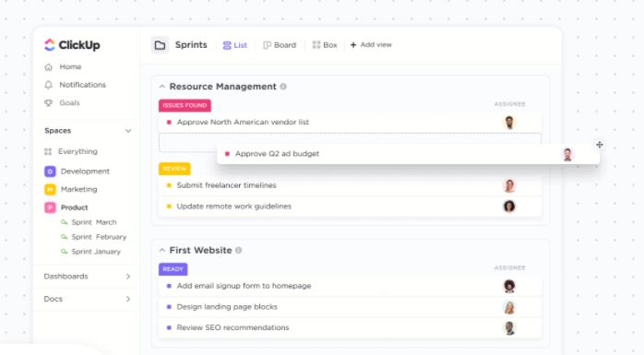The image size is (644, 355).
Task: Click the Everything grid icon
Action: pos(48,152)
